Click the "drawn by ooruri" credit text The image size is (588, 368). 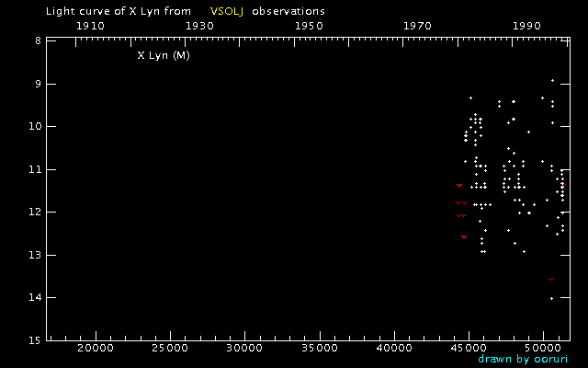(x=523, y=359)
